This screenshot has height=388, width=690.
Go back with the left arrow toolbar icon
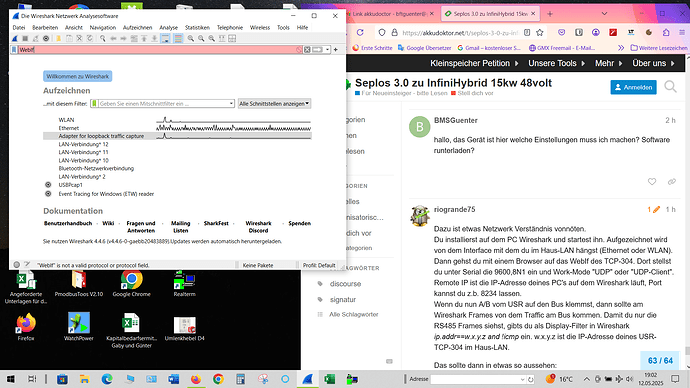coord(113,39)
